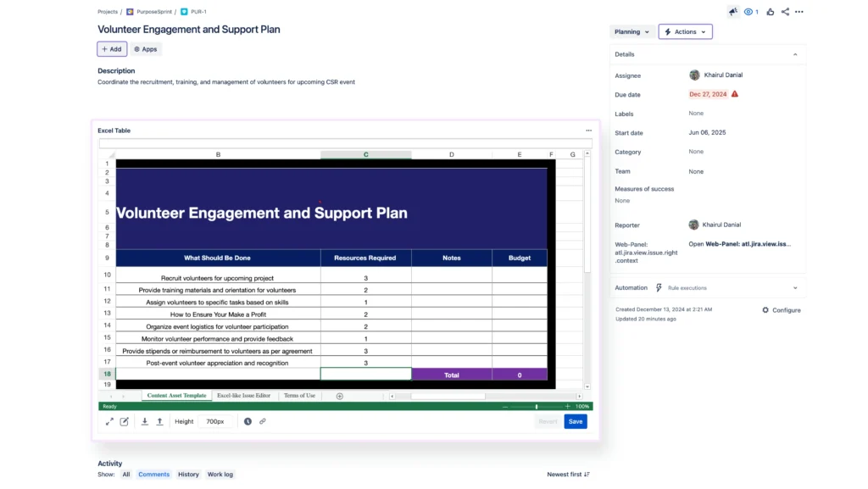
Task: Click the thumbs-up vote icon
Action: pos(770,12)
